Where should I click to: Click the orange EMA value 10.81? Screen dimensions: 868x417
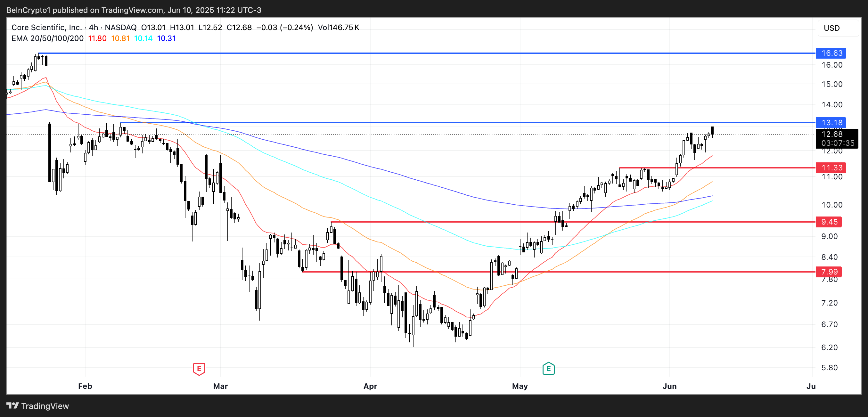point(120,38)
